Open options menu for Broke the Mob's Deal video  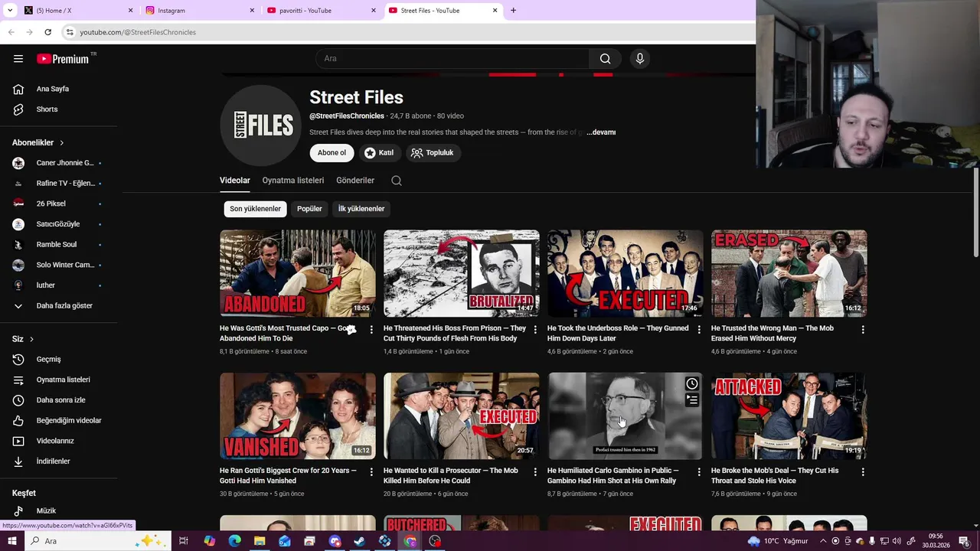[x=863, y=472]
